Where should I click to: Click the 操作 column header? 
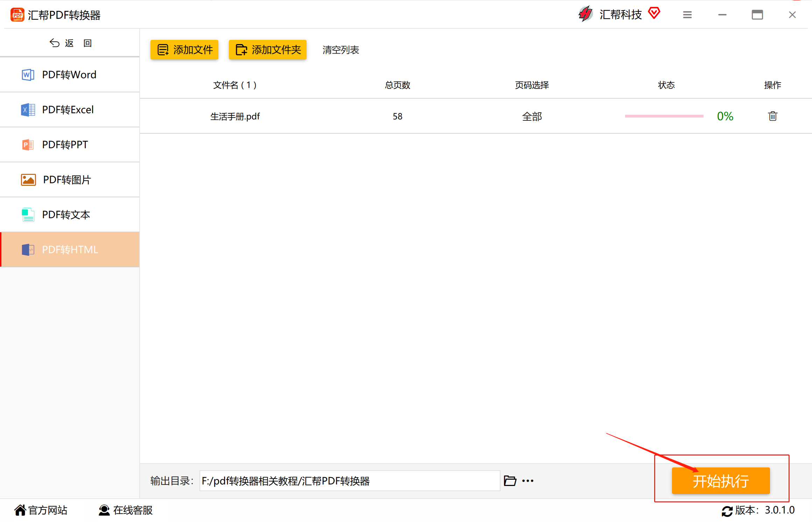point(772,85)
